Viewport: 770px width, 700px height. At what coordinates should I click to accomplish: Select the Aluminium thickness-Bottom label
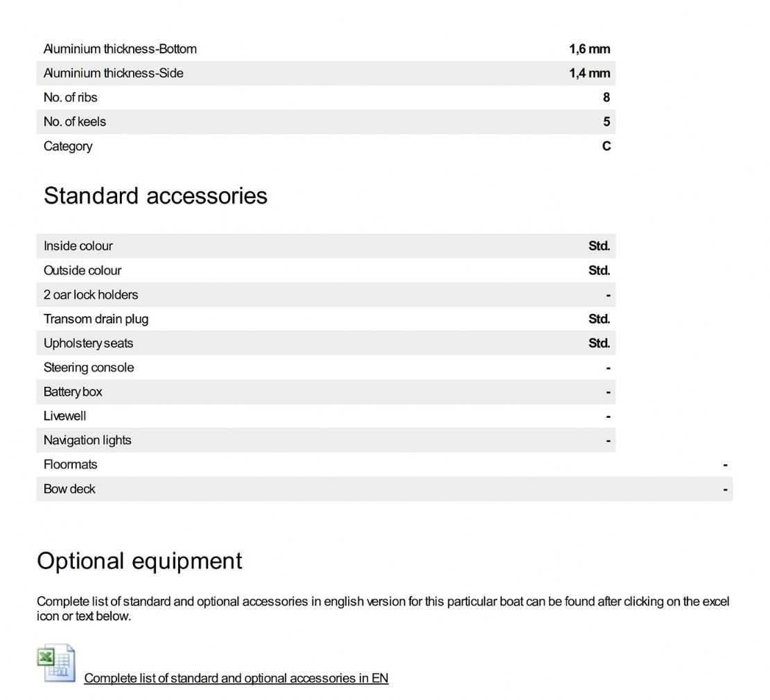(120, 49)
